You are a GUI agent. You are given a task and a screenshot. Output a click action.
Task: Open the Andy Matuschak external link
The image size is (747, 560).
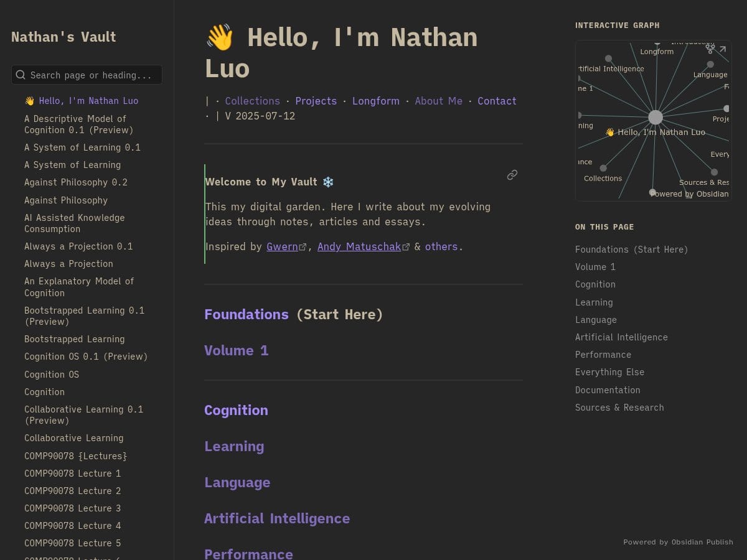click(359, 246)
